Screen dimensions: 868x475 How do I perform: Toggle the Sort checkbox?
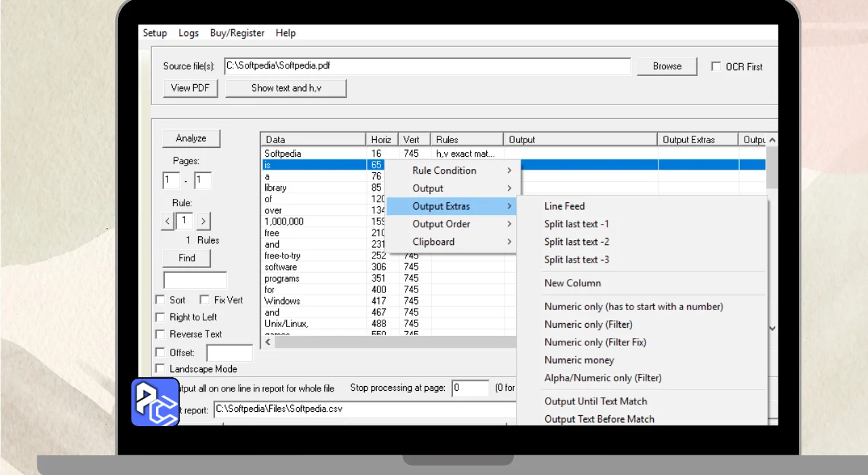pyautogui.click(x=160, y=300)
